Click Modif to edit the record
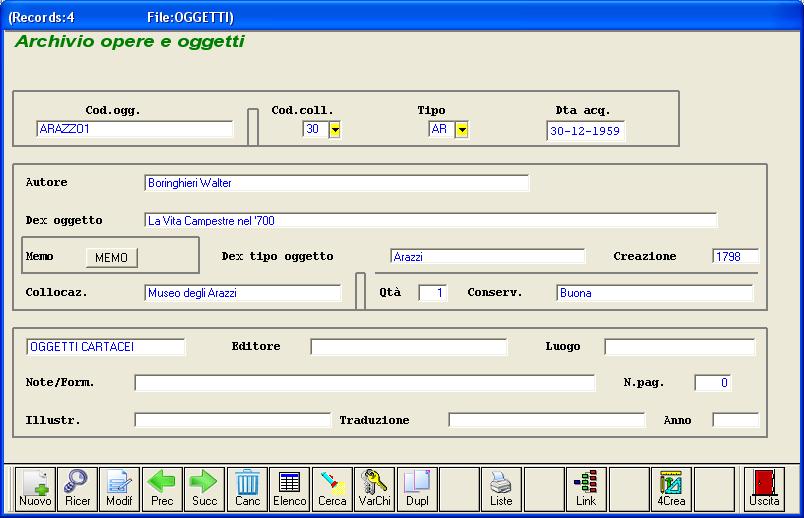This screenshot has width=804, height=518. pos(119,489)
